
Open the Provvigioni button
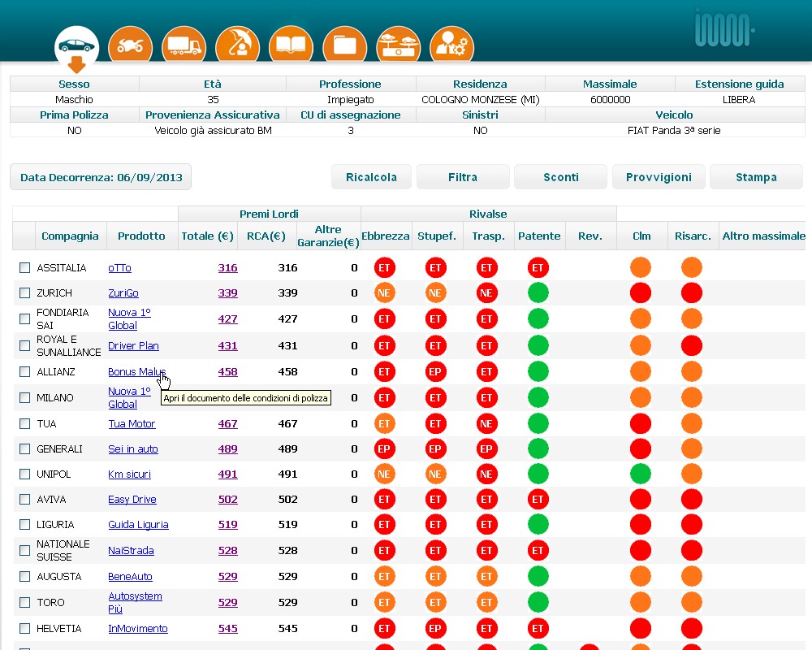[659, 177]
